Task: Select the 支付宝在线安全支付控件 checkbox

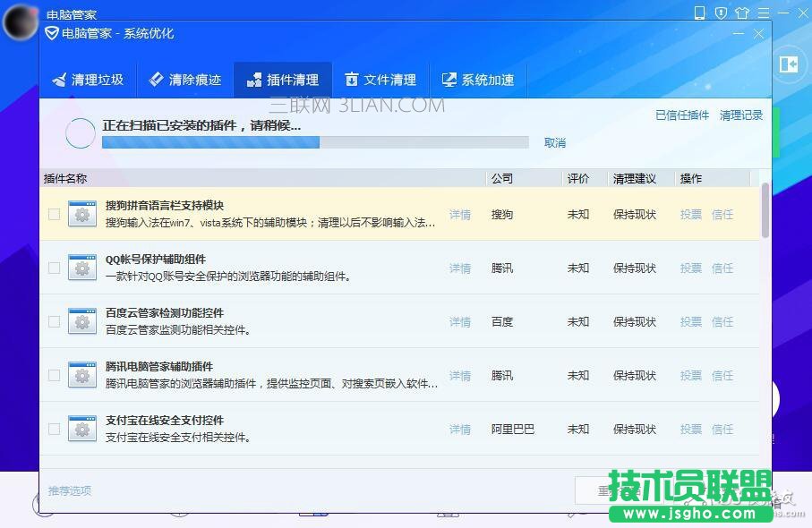Action: [x=55, y=430]
